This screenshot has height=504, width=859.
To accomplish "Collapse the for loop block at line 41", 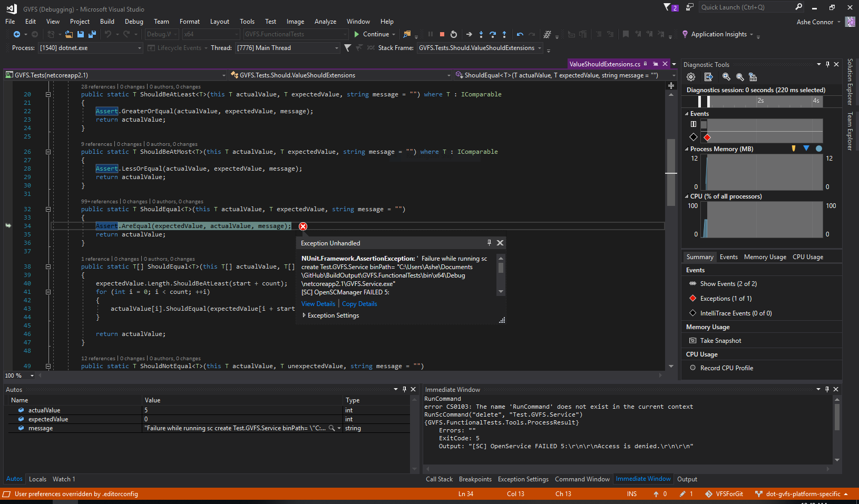I will pyautogui.click(x=48, y=292).
